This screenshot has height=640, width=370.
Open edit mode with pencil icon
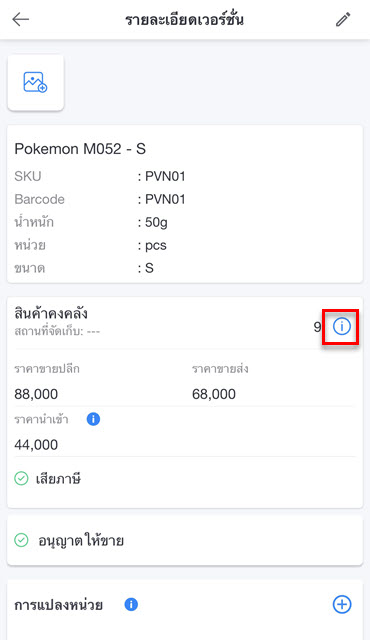[343, 19]
